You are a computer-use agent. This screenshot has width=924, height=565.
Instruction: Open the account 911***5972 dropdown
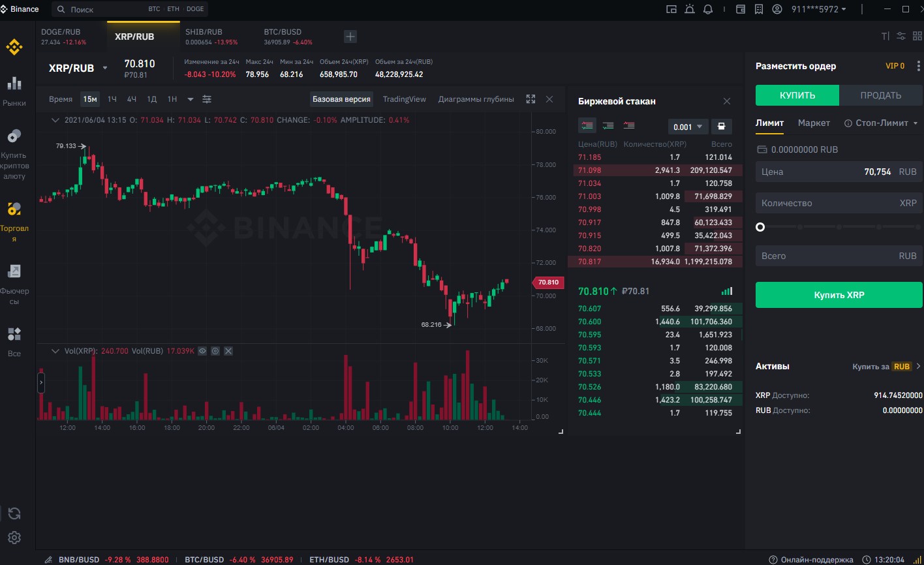pyautogui.click(x=818, y=9)
